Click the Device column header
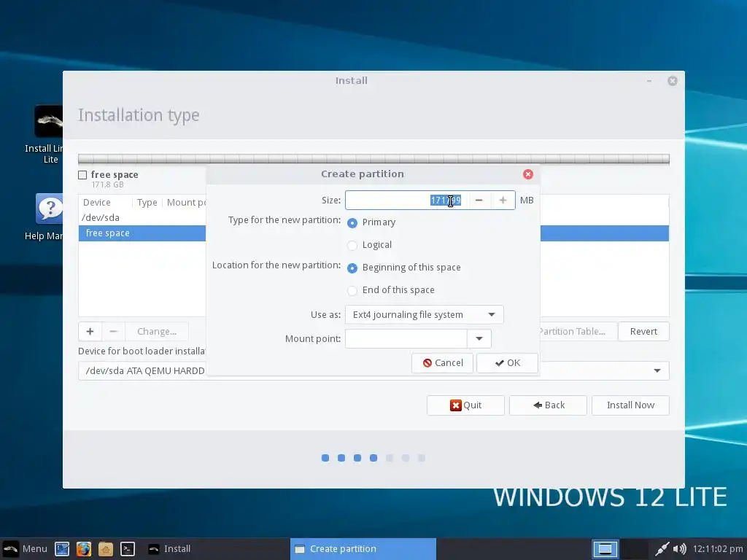 [97, 203]
